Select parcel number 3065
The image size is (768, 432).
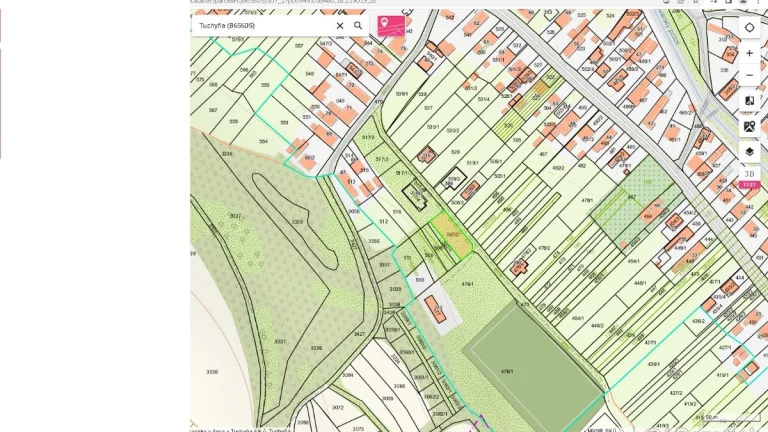pyautogui.click(x=387, y=399)
